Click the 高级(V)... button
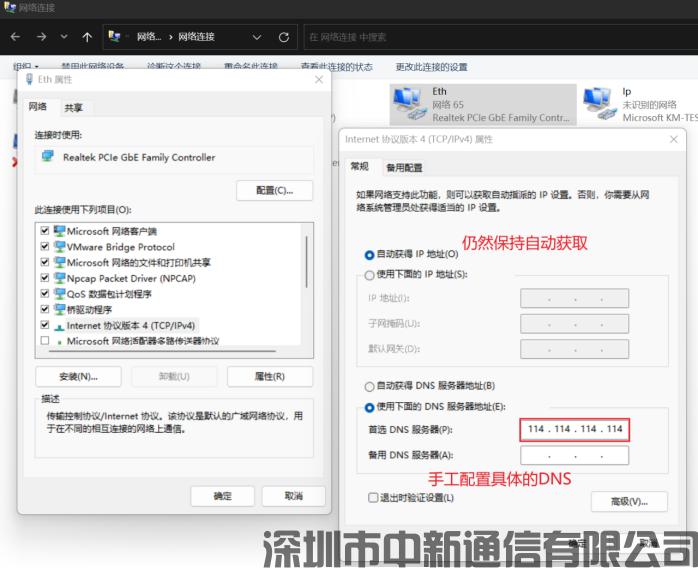698x568 pixels. click(629, 502)
